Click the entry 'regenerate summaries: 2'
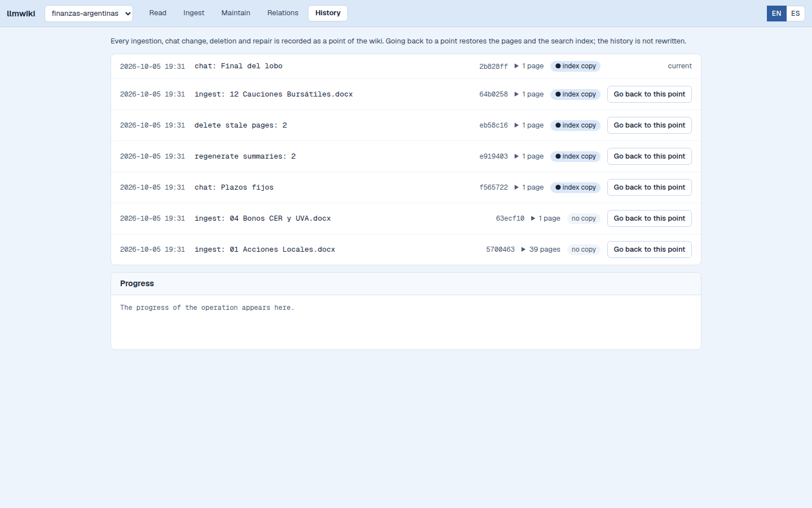Viewport: 812px width, 508px height. (x=245, y=156)
